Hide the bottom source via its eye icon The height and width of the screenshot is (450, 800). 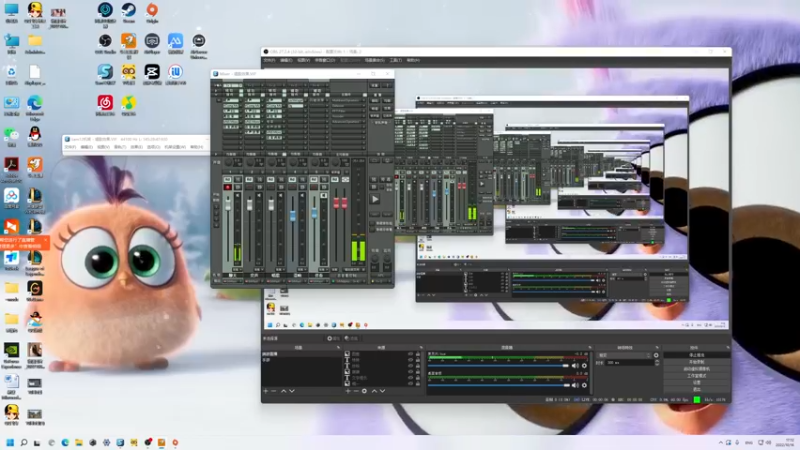(x=411, y=383)
